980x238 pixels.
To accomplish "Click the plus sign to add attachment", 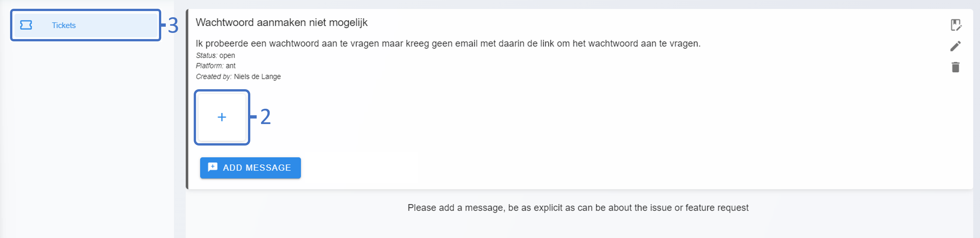I will (x=222, y=117).
